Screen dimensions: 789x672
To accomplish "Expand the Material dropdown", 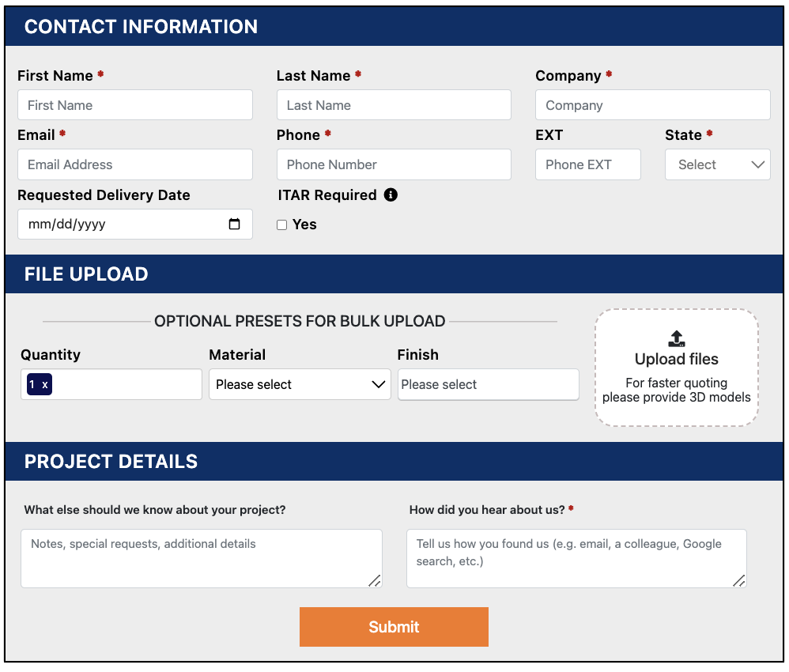I will (x=300, y=384).
